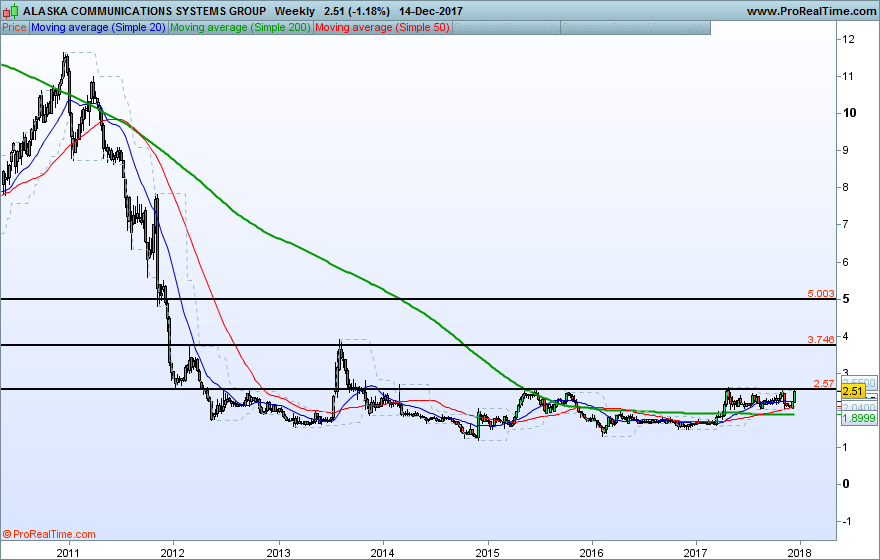Click the candlestick chart-style icon in title bar
Viewport: 880px width, 560px height.
(10, 11)
